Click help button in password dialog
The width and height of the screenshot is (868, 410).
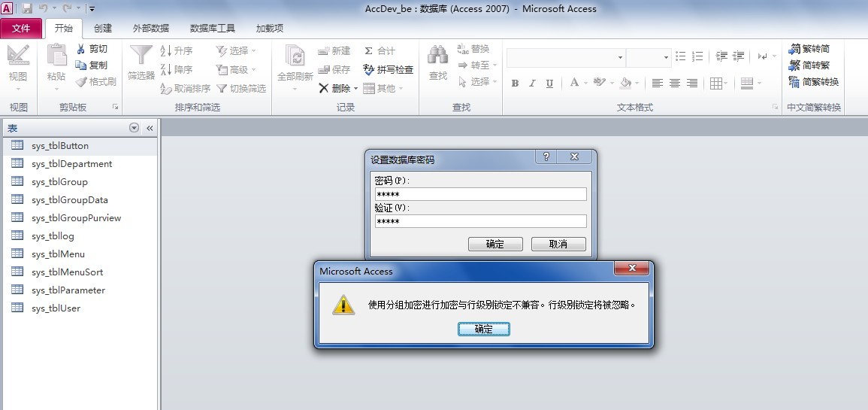[546, 156]
